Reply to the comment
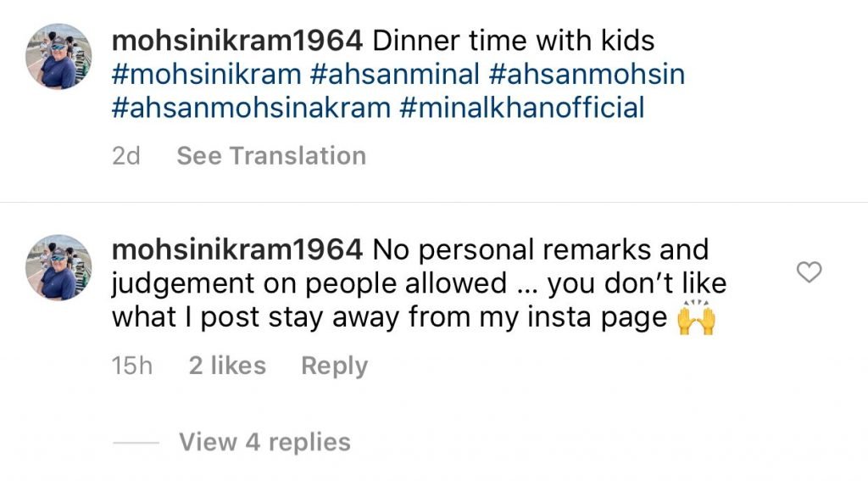The height and width of the screenshot is (481, 868). [x=334, y=366]
